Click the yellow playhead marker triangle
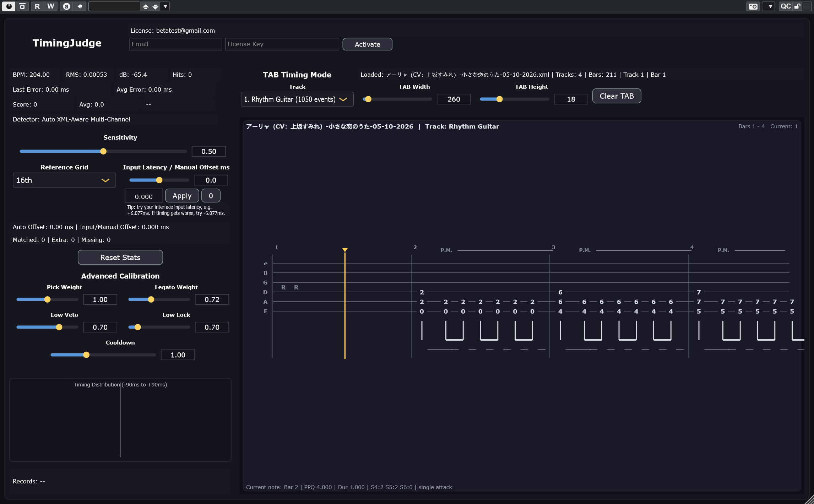 point(344,250)
